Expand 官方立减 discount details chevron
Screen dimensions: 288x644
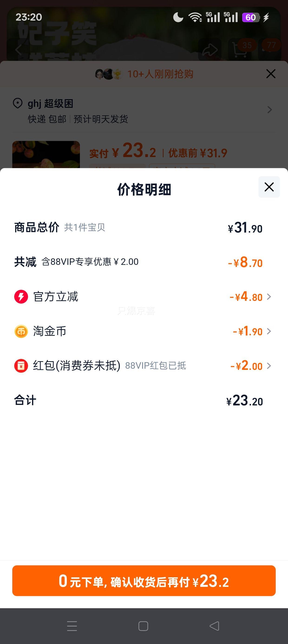(x=269, y=297)
